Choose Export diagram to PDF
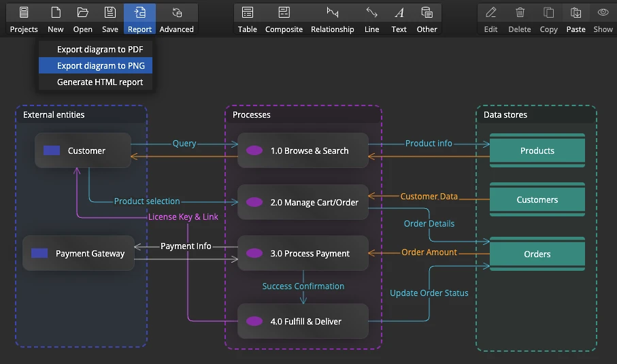617x364 pixels. pyautogui.click(x=96, y=49)
